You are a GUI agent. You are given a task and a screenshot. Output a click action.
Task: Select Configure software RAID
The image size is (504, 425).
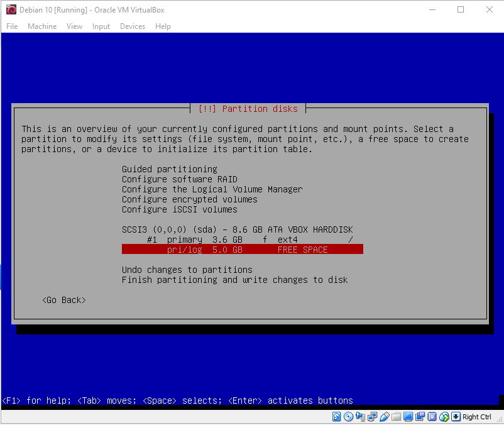click(179, 179)
